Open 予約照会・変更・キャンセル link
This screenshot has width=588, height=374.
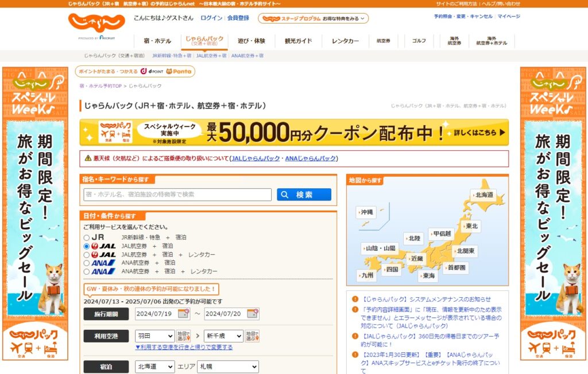point(463,17)
